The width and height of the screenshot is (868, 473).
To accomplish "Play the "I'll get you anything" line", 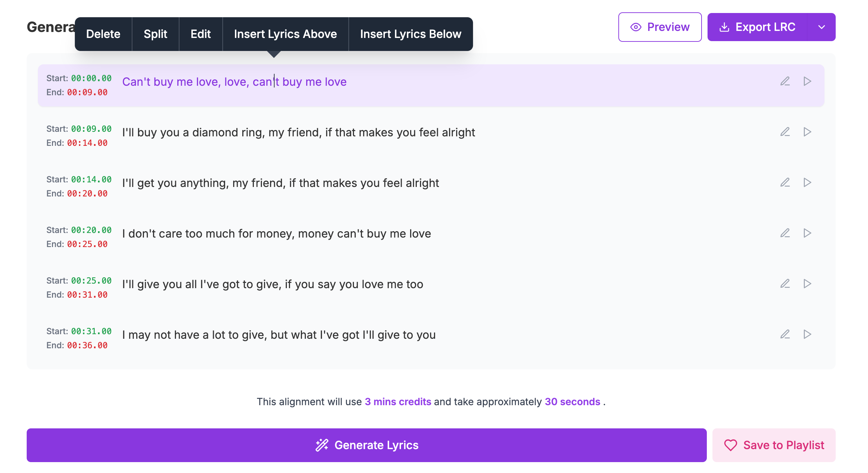I will 807,183.
